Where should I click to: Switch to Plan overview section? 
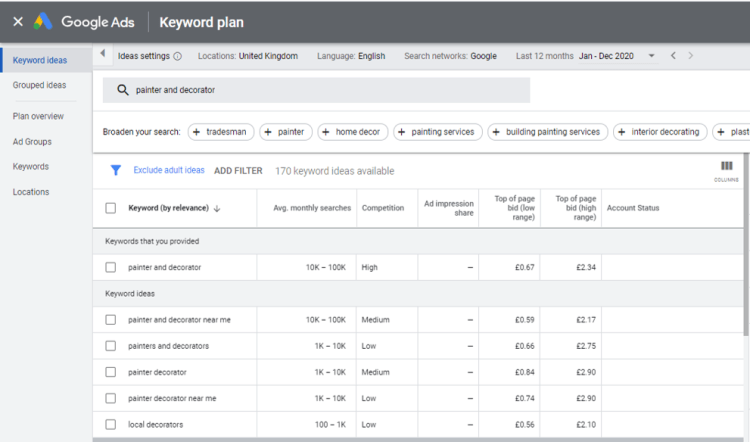coord(38,116)
